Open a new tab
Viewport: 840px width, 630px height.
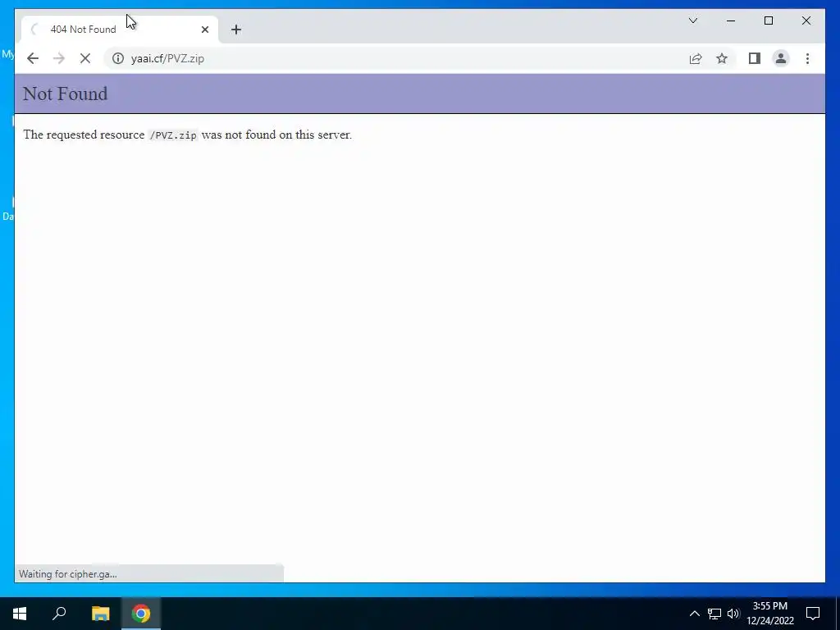coord(236,30)
